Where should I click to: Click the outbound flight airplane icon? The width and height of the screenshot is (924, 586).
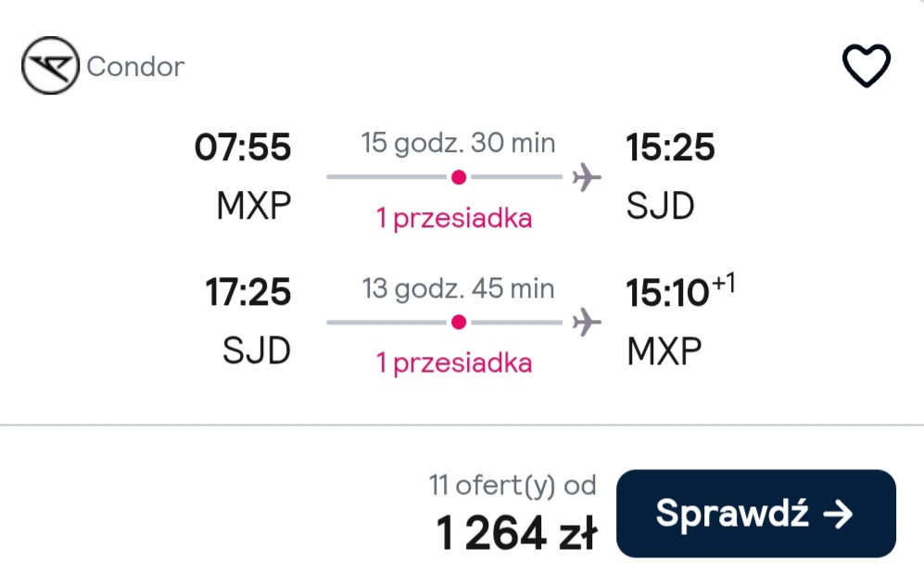point(587,177)
